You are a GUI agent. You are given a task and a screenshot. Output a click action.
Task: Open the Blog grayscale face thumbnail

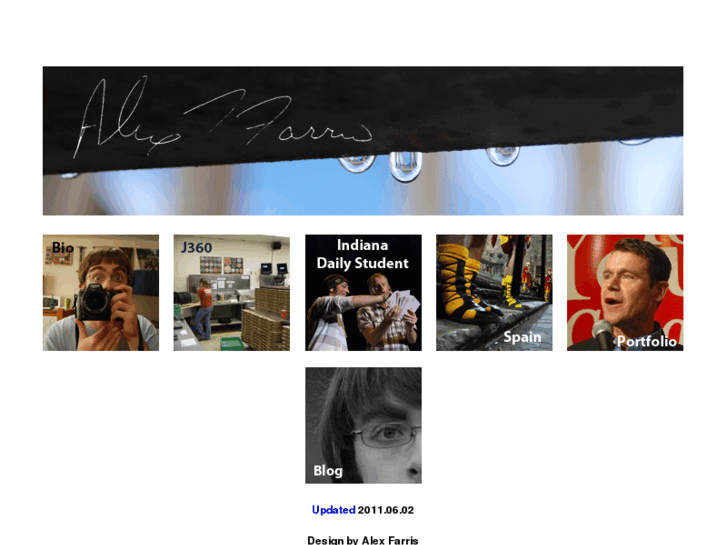pos(363,425)
